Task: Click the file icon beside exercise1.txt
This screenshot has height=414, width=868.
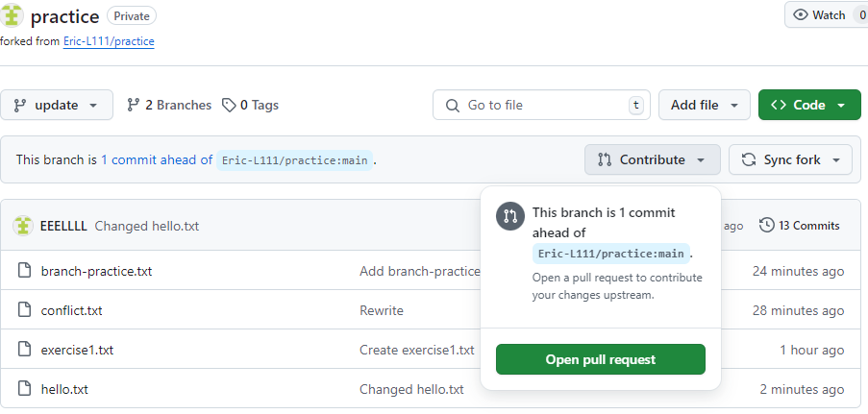Action: (x=24, y=350)
